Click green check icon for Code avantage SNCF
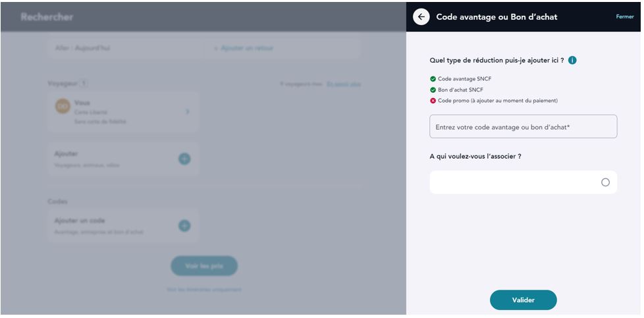The image size is (644, 318). (433, 79)
